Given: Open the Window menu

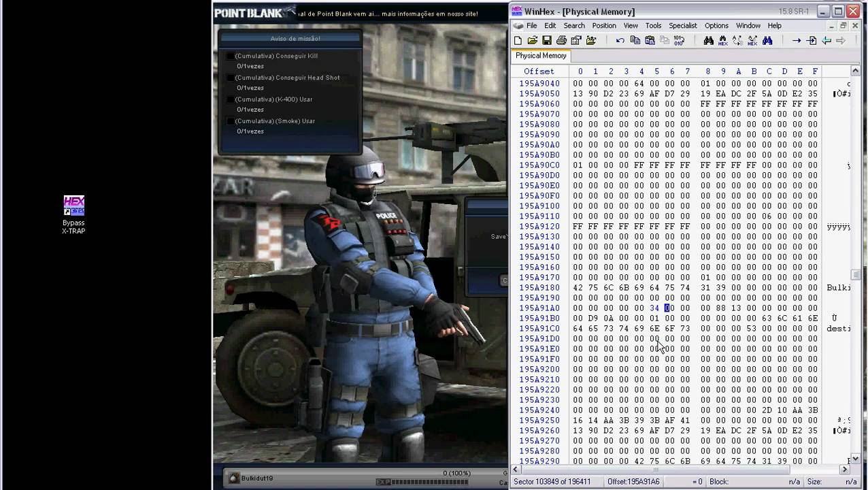Looking at the screenshot, I should [748, 26].
